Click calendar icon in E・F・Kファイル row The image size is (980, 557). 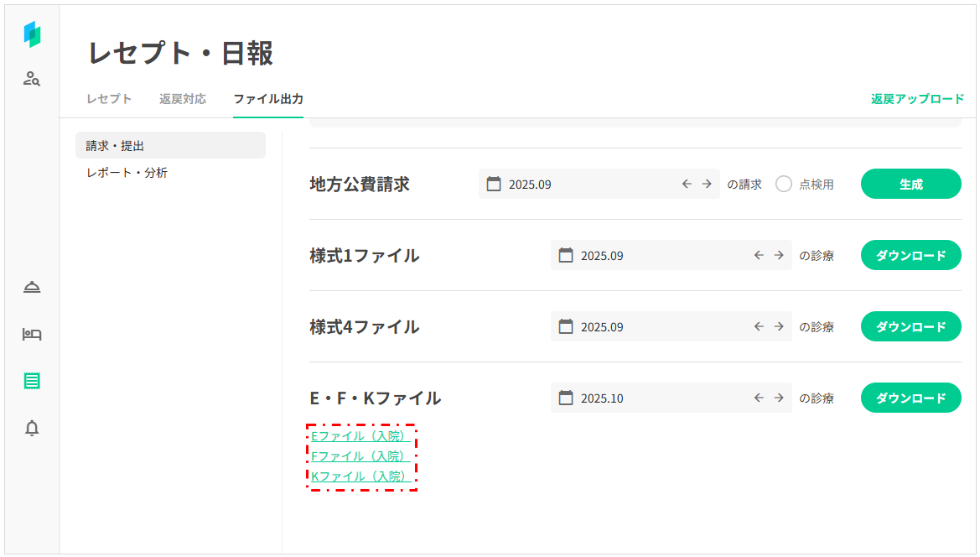pyautogui.click(x=566, y=398)
